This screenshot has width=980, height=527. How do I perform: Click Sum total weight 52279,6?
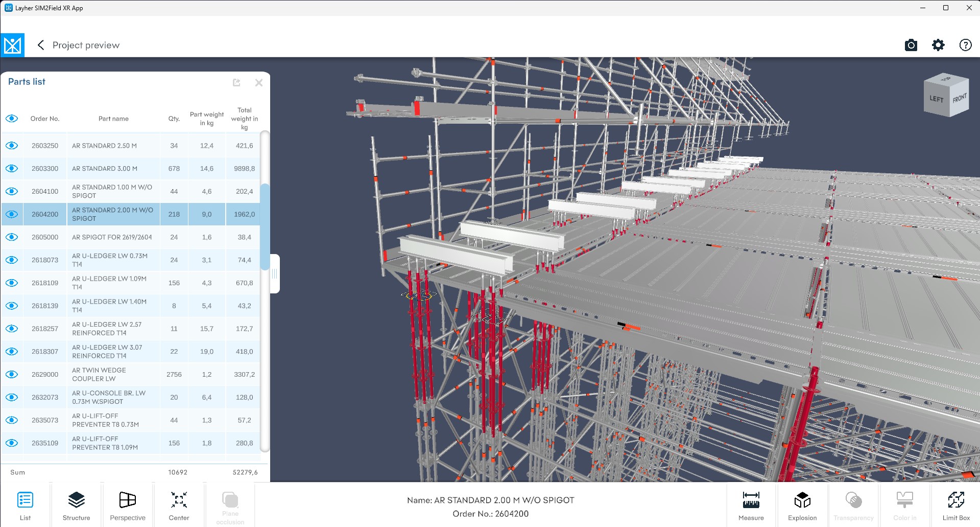tap(245, 472)
